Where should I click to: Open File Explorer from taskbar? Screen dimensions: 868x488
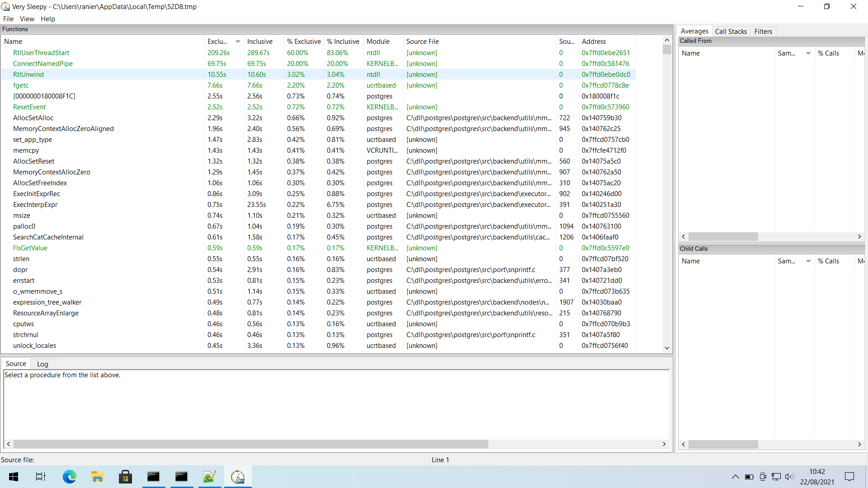tap(97, 477)
